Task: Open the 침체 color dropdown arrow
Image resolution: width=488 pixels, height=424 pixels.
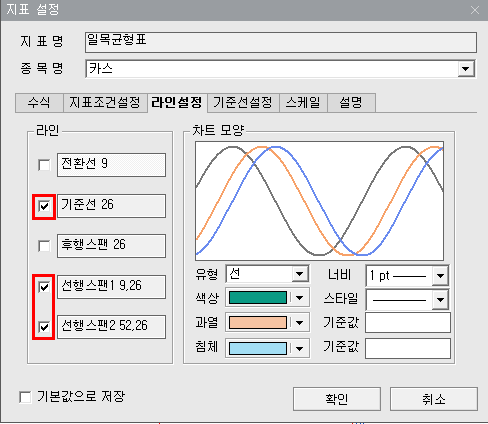Action: point(300,349)
